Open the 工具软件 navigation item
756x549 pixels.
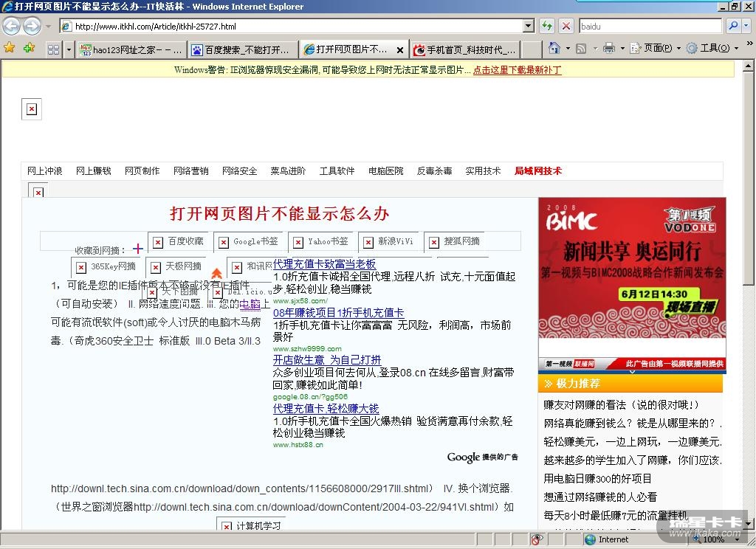click(337, 171)
